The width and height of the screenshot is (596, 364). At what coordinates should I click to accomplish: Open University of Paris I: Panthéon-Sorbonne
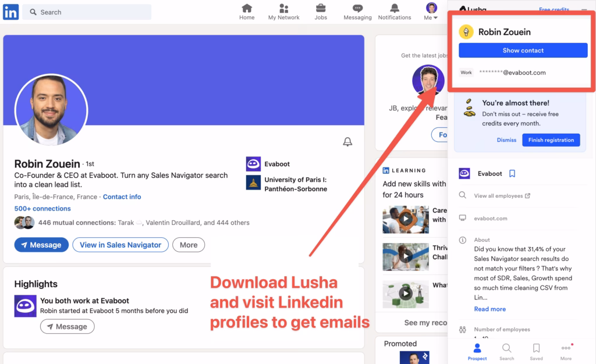point(295,184)
